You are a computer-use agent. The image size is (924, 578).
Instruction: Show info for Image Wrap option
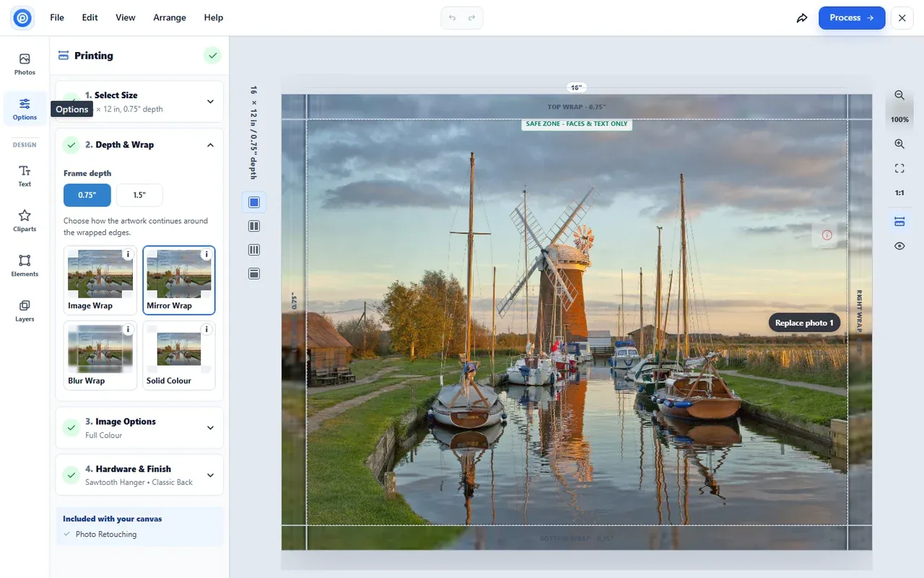click(x=128, y=254)
